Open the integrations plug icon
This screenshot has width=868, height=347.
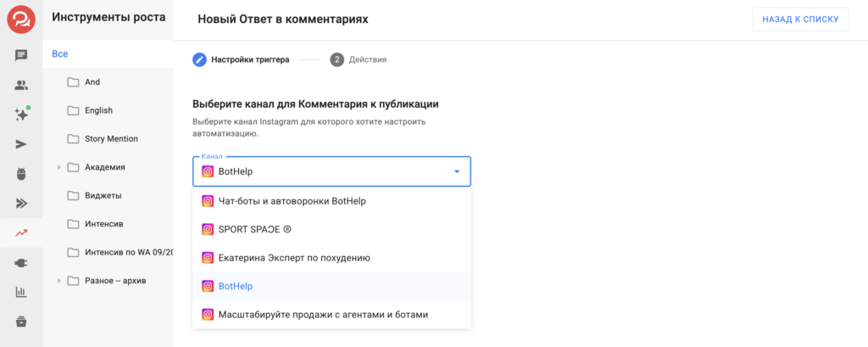(x=21, y=262)
